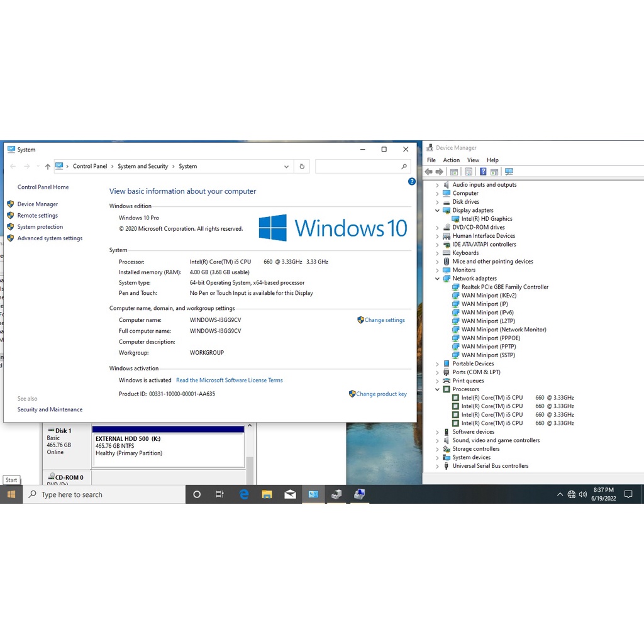Click the Software devices icon
The width and height of the screenshot is (644, 644).
point(447,432)
